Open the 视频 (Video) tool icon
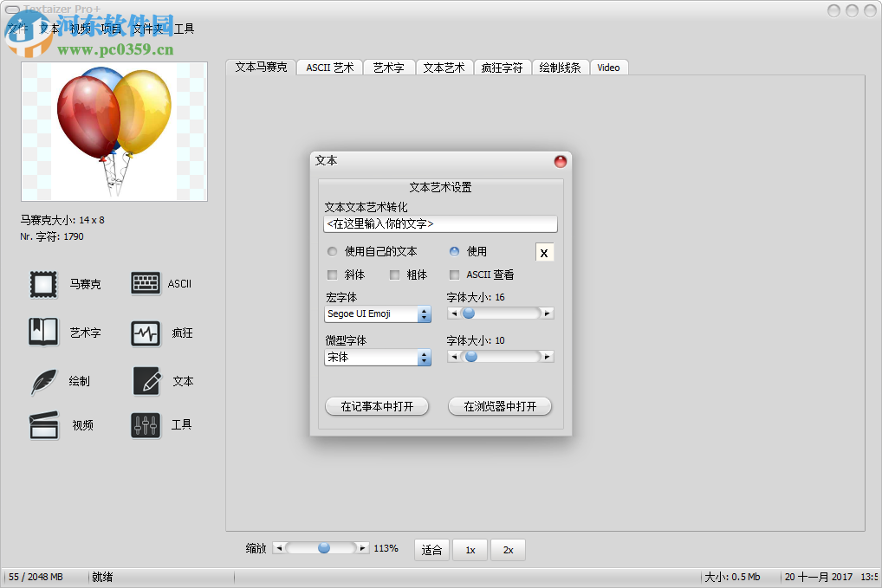This screenshot has height=588, width=882. click(x=43, y=425)
